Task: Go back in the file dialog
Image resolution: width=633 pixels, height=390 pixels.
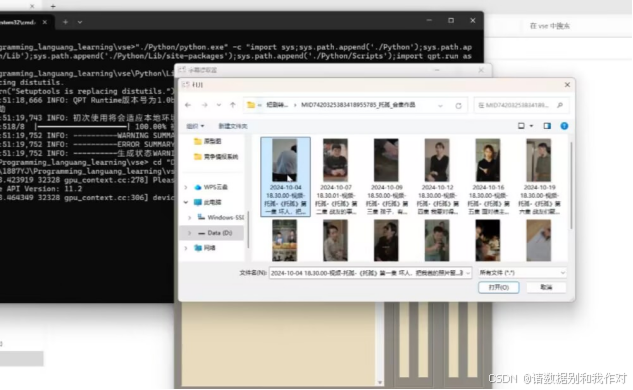Action: click(x=188, y=105)
